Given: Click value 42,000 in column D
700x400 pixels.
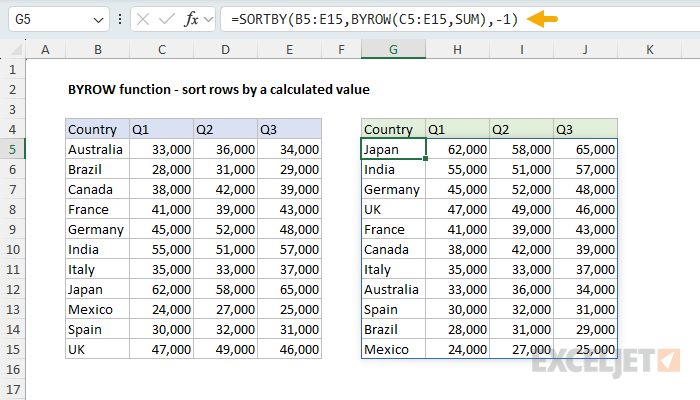Looking at the screenshot, I should point(225,190).
